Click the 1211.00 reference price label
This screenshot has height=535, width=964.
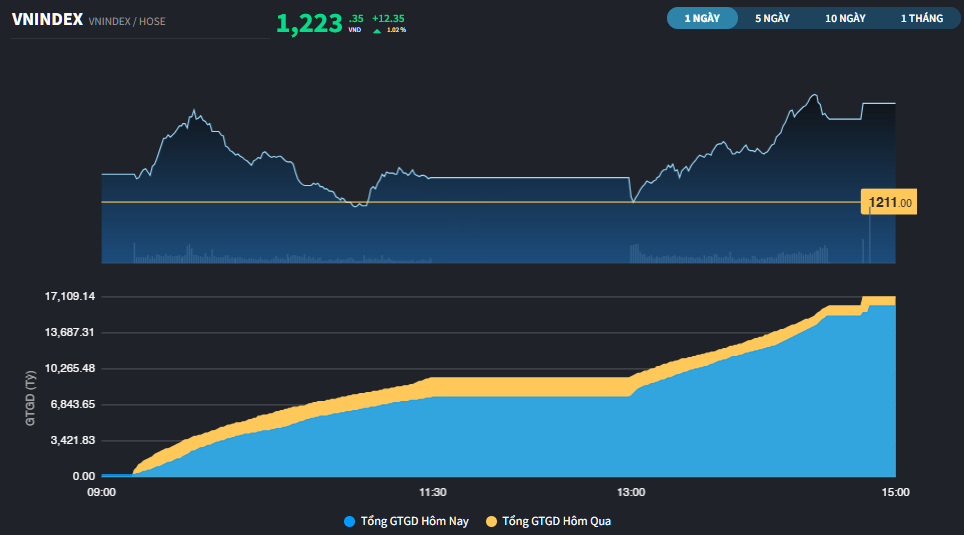889,202
